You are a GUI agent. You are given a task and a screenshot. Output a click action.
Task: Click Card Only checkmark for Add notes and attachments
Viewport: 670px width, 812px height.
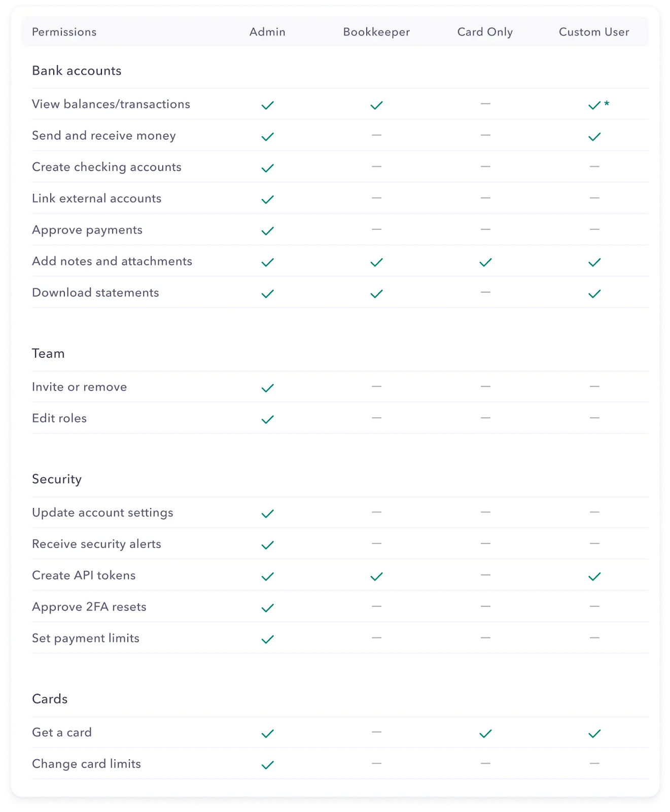pyautogui.click(x=485, y=262)
